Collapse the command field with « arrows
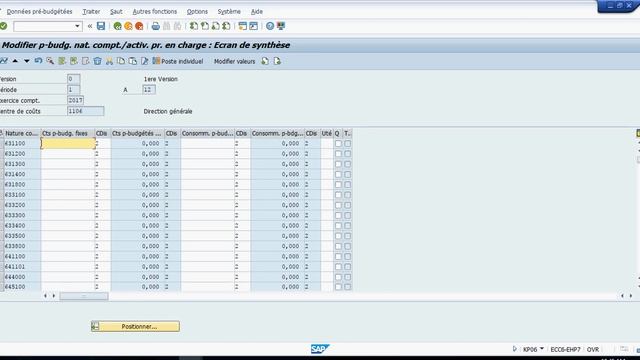The height and width of the screenshot is (360, 640). (90, 26)
